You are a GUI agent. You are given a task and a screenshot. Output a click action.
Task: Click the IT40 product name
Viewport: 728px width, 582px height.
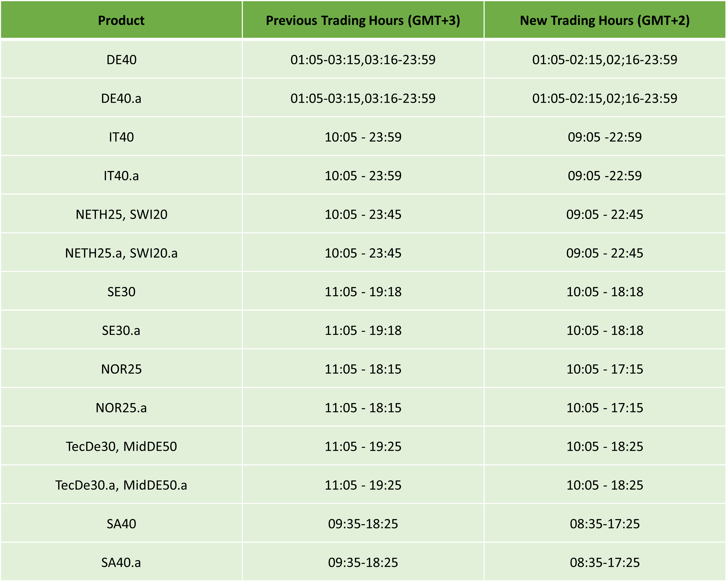tap(121, 137)
